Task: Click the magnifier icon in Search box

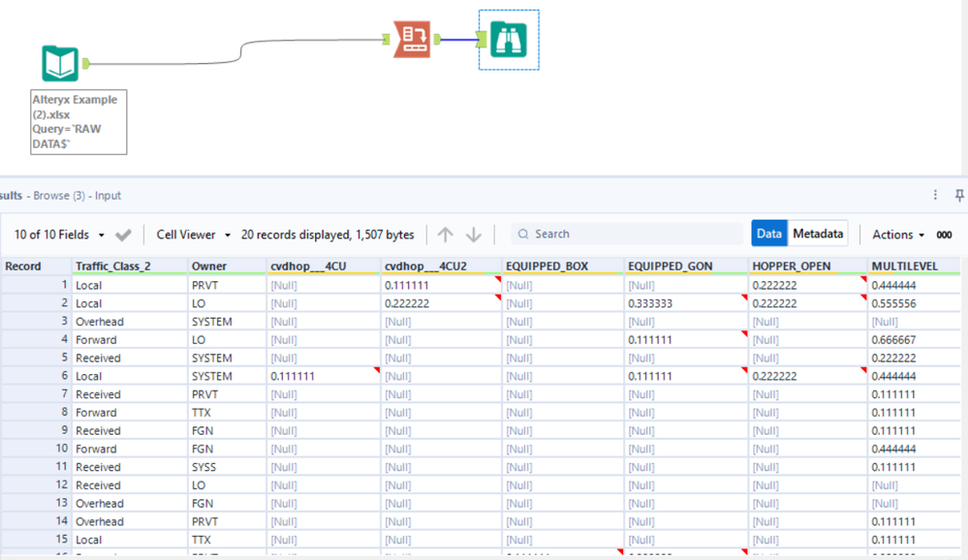Action: point(523,234)
